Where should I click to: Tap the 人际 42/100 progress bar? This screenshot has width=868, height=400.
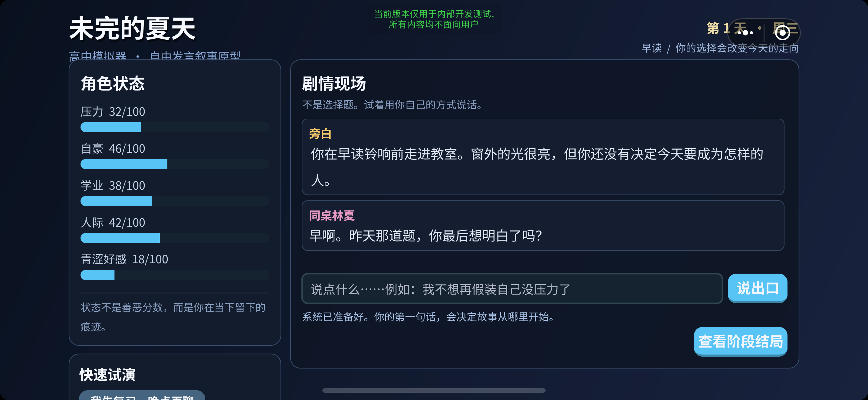pyautogui.click(x=175, y=238)
